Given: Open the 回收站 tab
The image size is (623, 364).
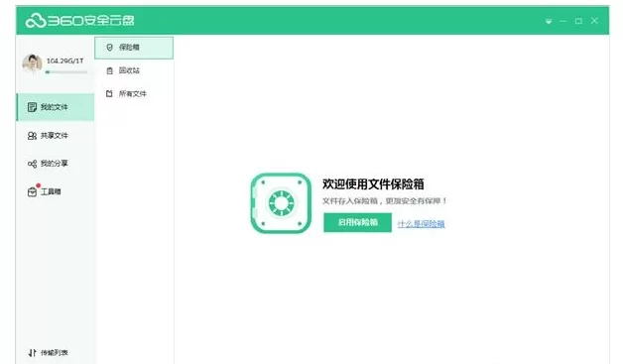Looking at the screenshot, I should (134, 70).
